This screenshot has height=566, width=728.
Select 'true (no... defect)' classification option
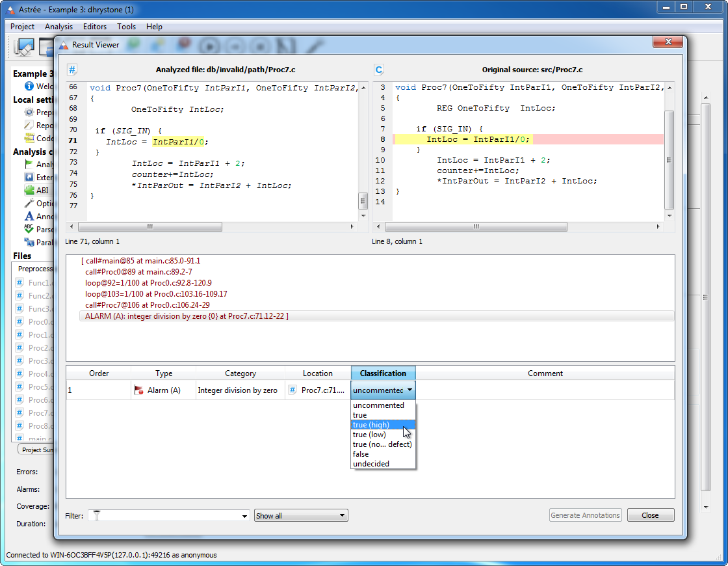click(x=383, y=444)
